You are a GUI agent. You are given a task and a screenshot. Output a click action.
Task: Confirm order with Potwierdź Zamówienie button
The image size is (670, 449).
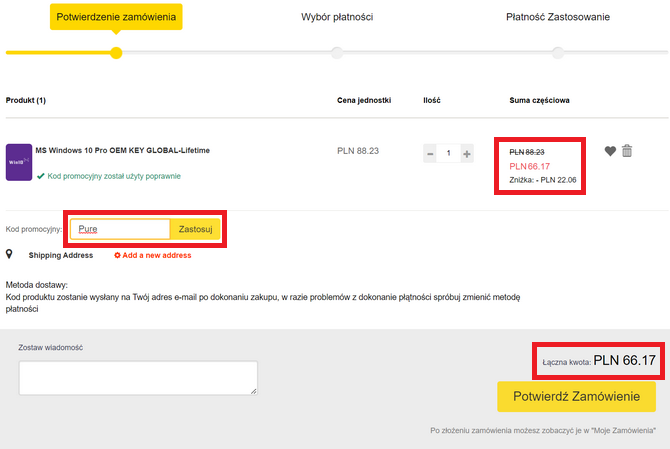click(576, 396)
